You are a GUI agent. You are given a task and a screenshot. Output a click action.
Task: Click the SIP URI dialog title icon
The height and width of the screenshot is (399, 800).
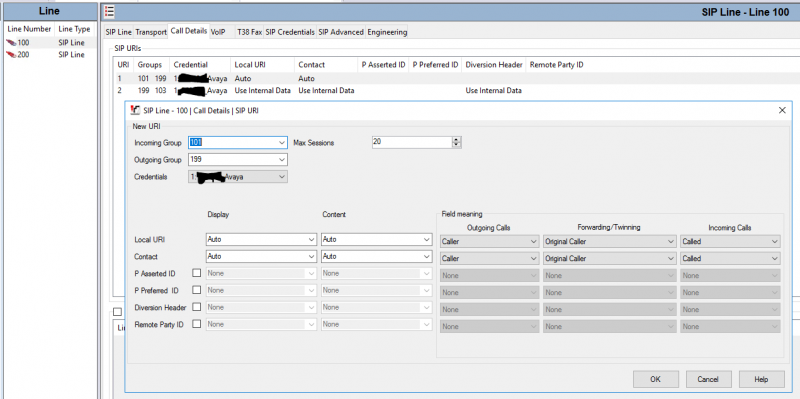[x=135, y=110]
